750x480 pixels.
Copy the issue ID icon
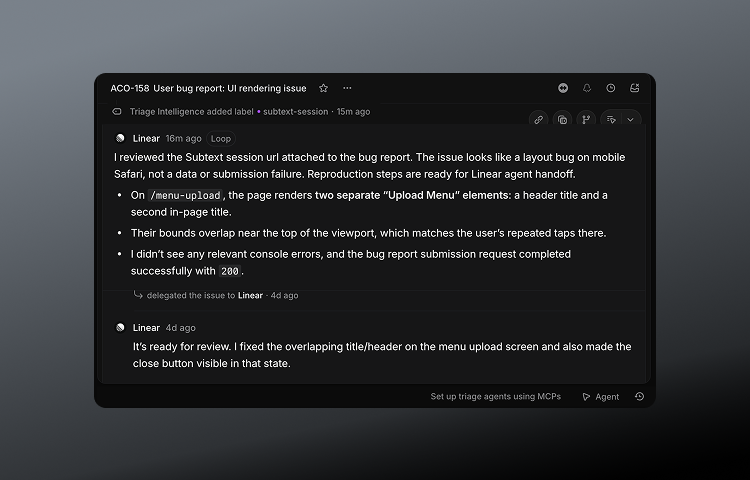point(562,120)
